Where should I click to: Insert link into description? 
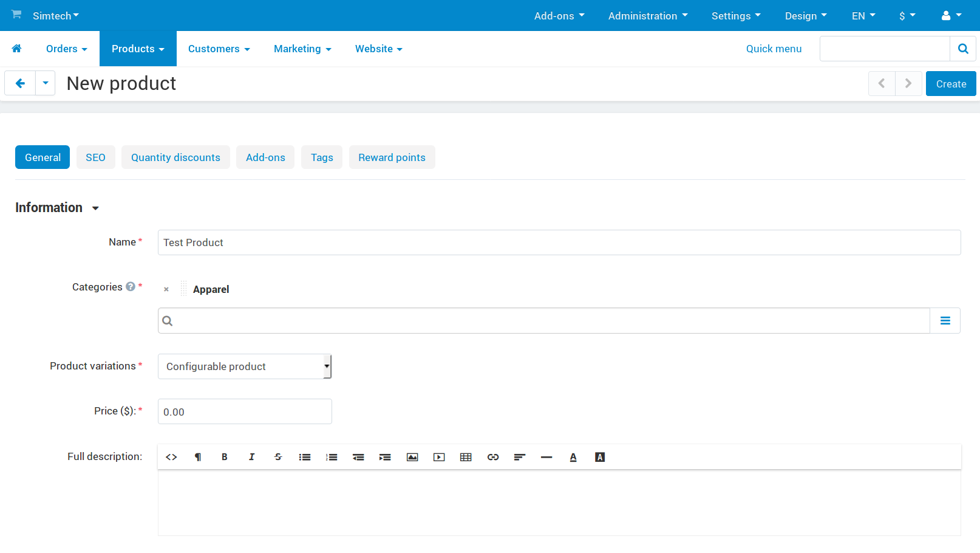[493, 457]
